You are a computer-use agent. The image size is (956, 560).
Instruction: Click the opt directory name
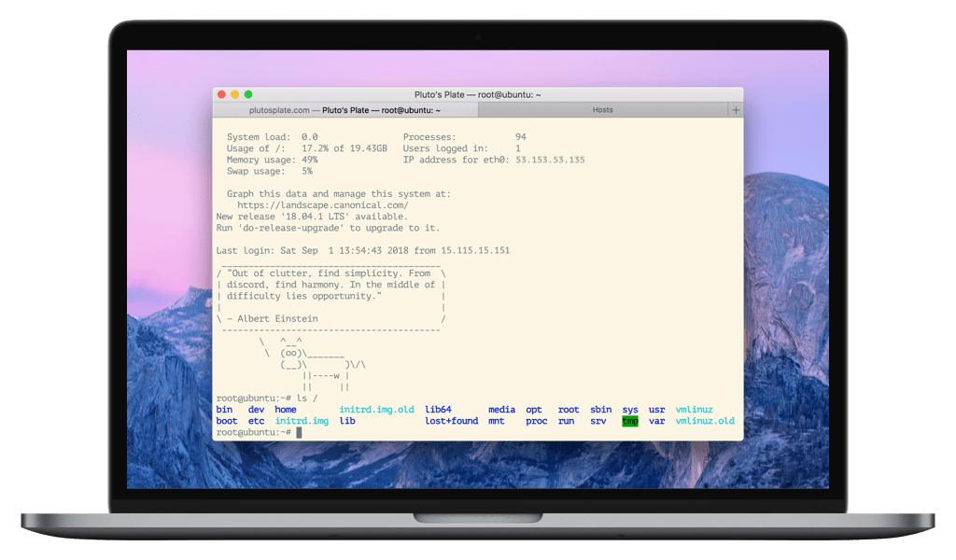(x=533, y=410)
